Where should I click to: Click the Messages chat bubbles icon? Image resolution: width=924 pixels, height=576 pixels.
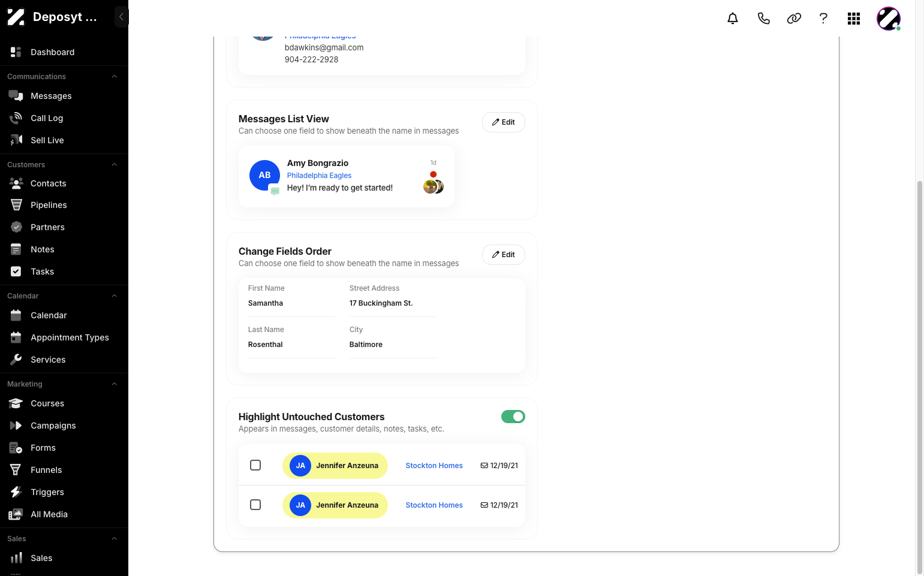[16, 96]
